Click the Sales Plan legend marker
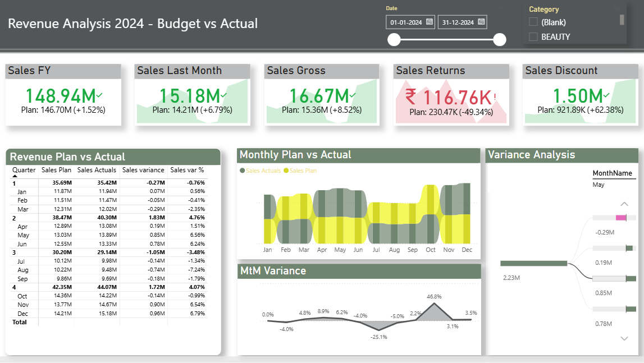Screen dimensions: 644x363 (286, 171)
